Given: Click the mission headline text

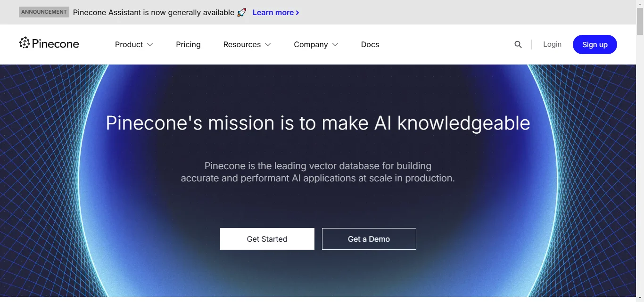Looking at the screenshot, I should pos(318,123).
